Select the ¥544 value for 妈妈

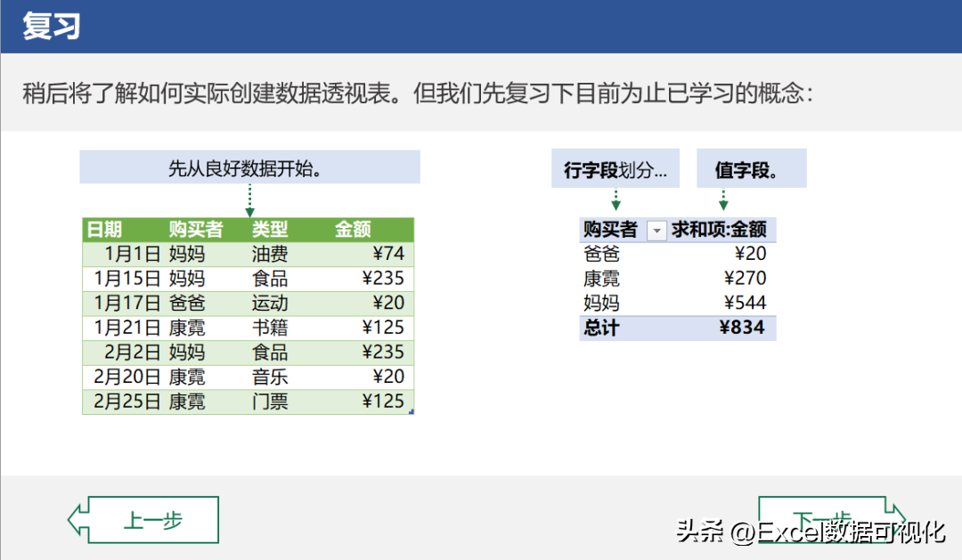(x=746, y=303)
